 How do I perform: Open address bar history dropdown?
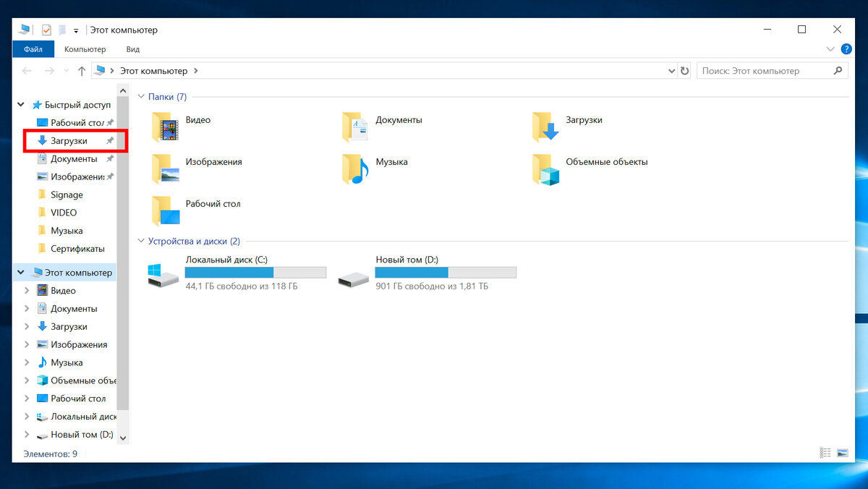pyautogui.click(x=671, y=71)
